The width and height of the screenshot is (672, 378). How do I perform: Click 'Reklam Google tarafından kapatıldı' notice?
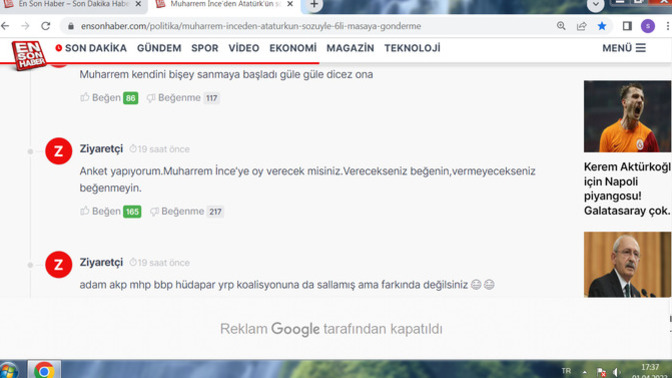pyautogui.click(x=331, y=329)
